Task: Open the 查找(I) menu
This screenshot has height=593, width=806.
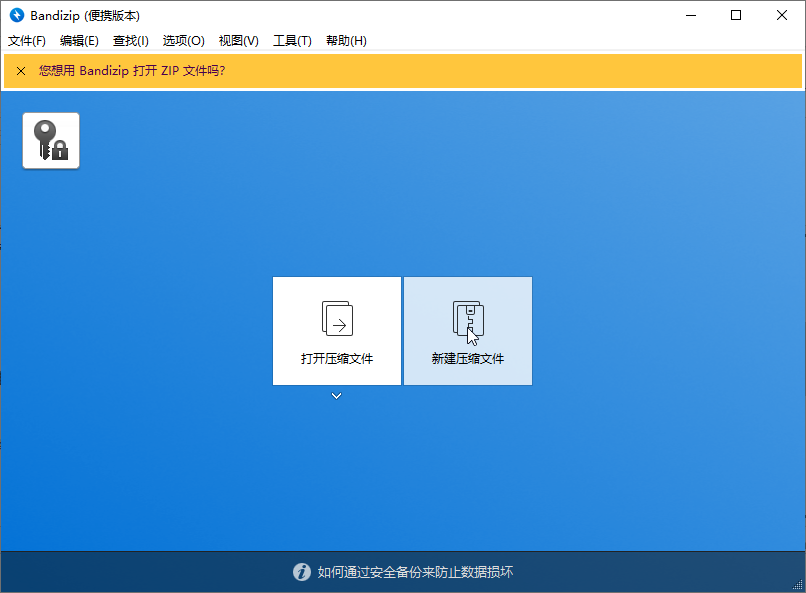Action: point(131,41)
